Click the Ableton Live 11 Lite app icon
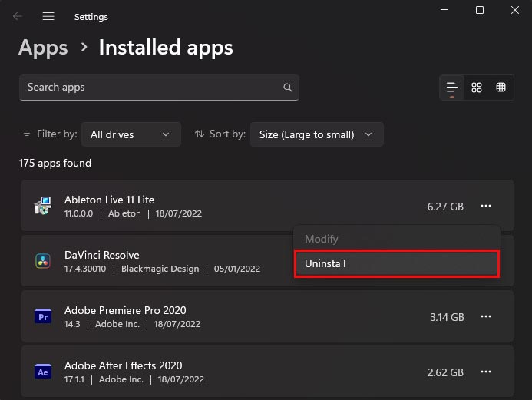532x400 pixels. click(x=43, y=206)
